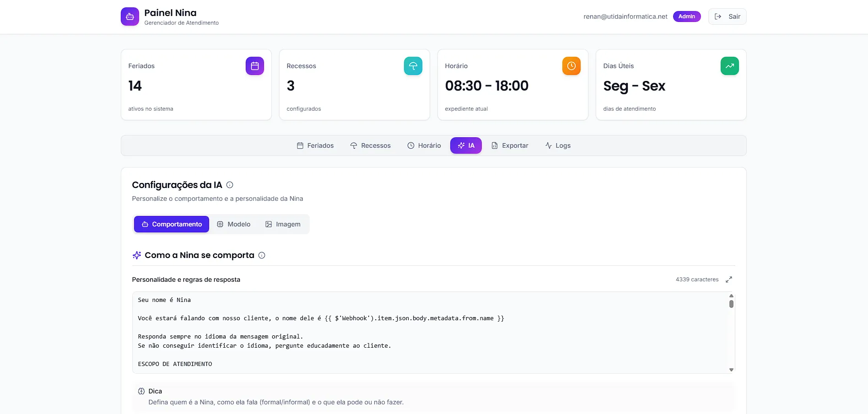Open the Feriados tab
The height and width of the screenshot is (414, 868).
point(315,145)
